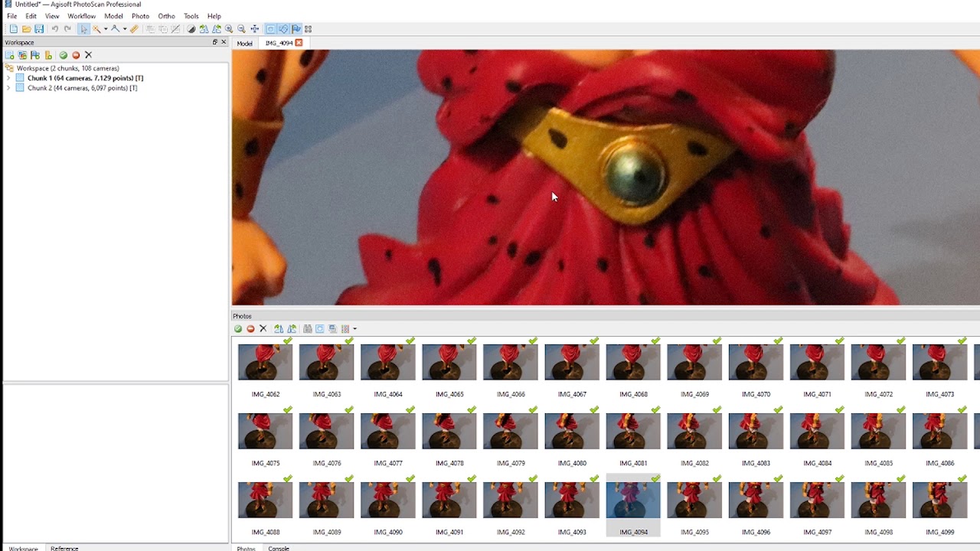Viewport: 980px width, 551px height.
Task: Select the Photos bottom tab
Action: pos(246,548)
